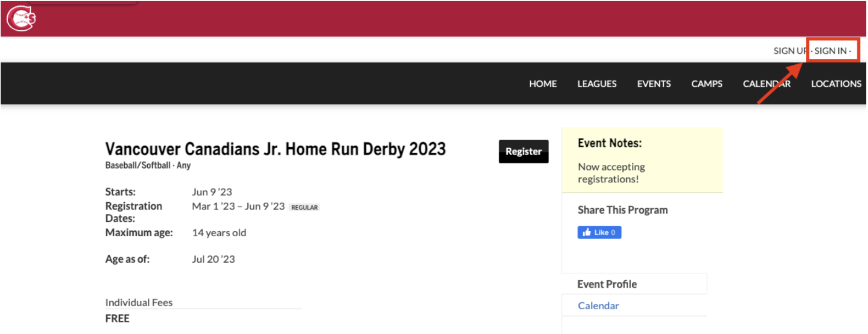This screenshot has width=868, height=334.
Task: Click the Vancouver Canadians Jr. Home Run Derby title
Action: click(x=275, y=149)
